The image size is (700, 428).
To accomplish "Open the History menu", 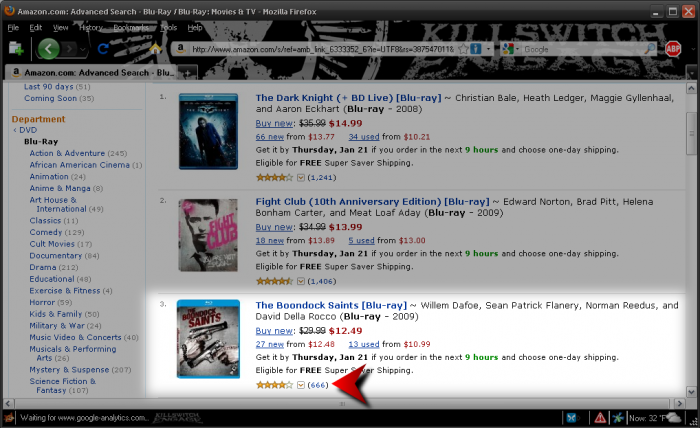I will [91, 28].
